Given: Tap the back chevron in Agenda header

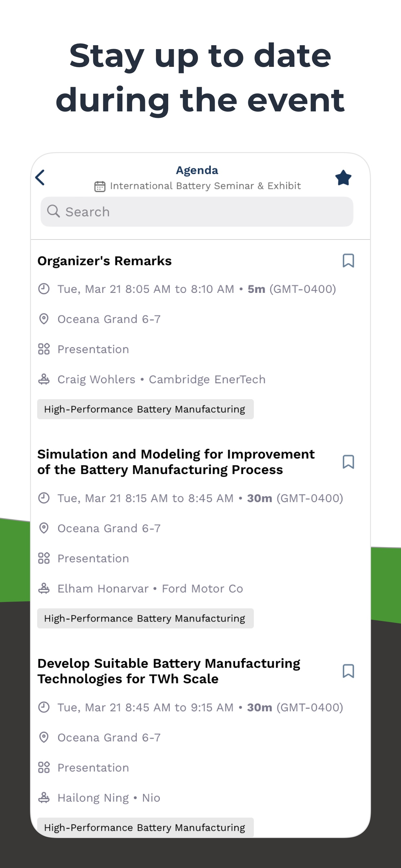Looking at the screenshot, I should pyautogui.click(x=40, y=177).
